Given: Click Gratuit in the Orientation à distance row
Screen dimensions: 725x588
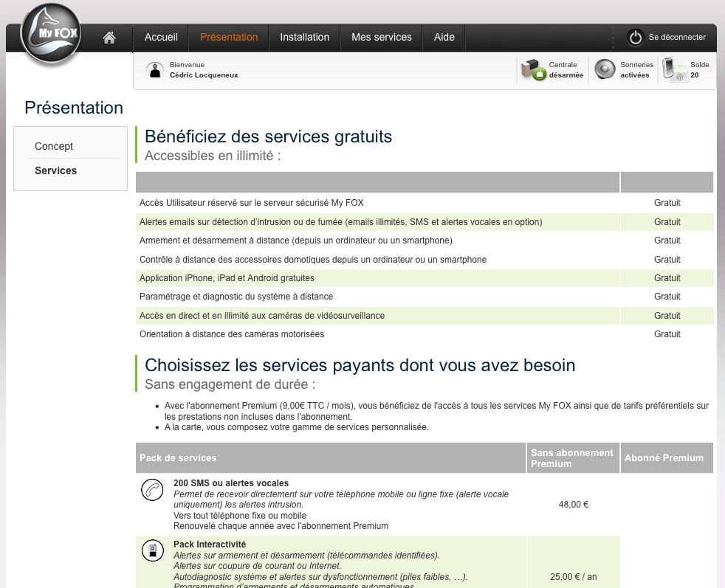Looking at the screenshot, I should 667,334.
